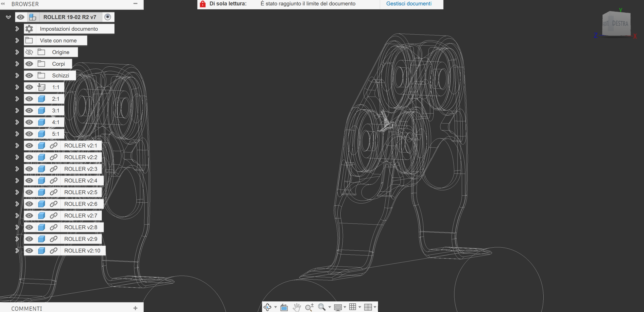Viewport: 644px width, 312px height.
Task: Click the Look At tool icon
Action: point(284,307)
